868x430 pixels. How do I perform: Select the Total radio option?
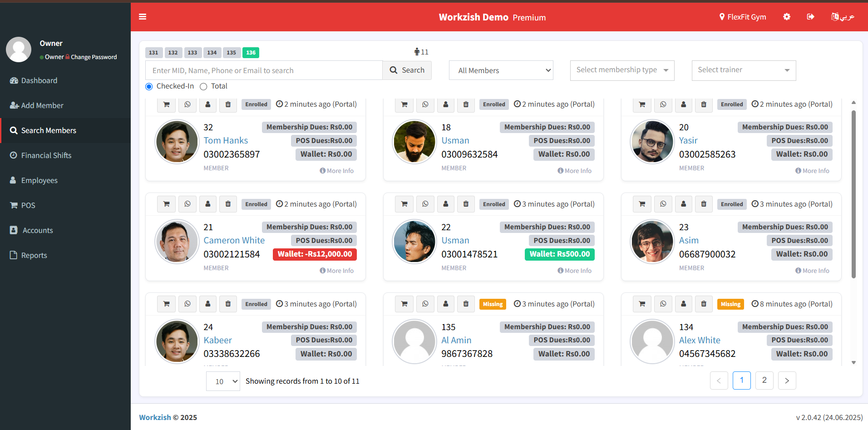[x=203, y=86]
